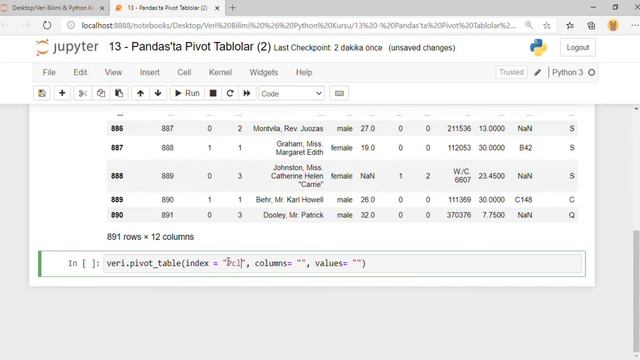Click the kernel idle circle indicator
640x360 pixels.
coord(591,73)
